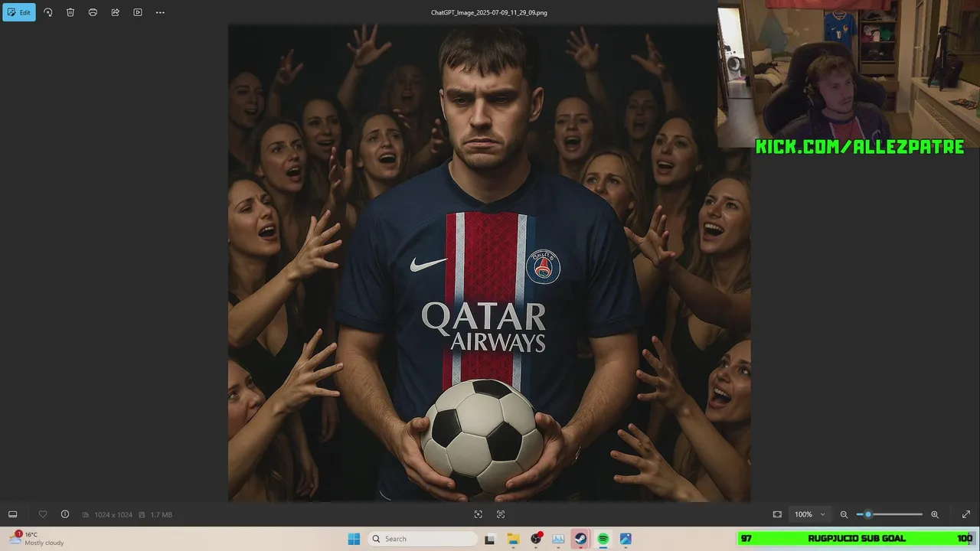
Task: Rotate the image using rotate icon
Action: [x=48, y=12]
